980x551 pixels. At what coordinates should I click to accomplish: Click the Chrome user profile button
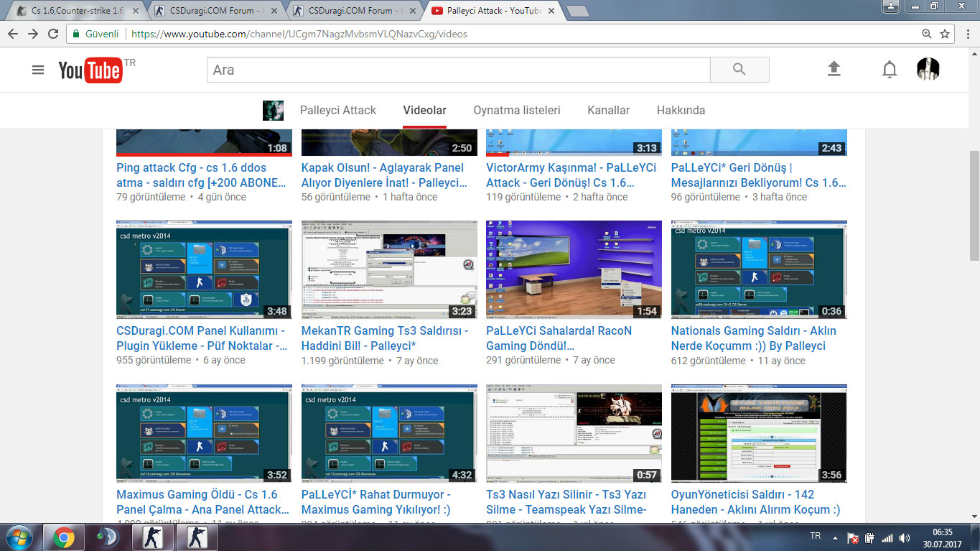coord(890,6)
